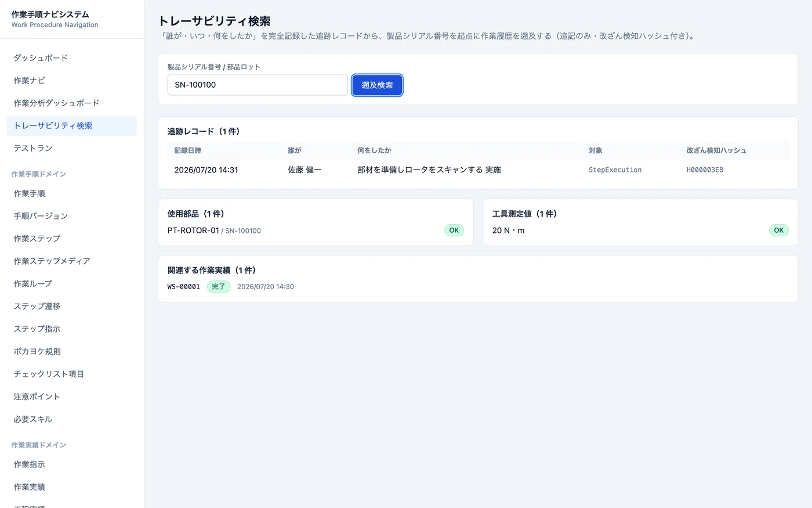Open ダッシュボード in the sidebar
The height and width of the screenshot is (508, 812).
point(72,58)
